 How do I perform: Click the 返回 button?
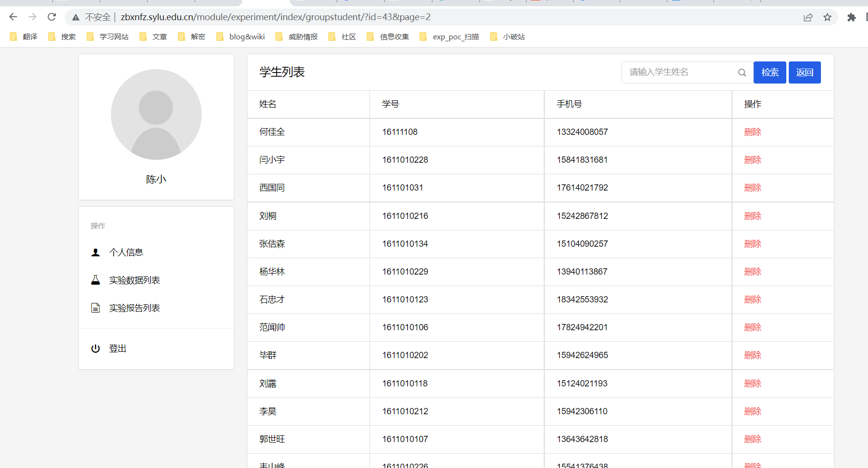point(805,72)
